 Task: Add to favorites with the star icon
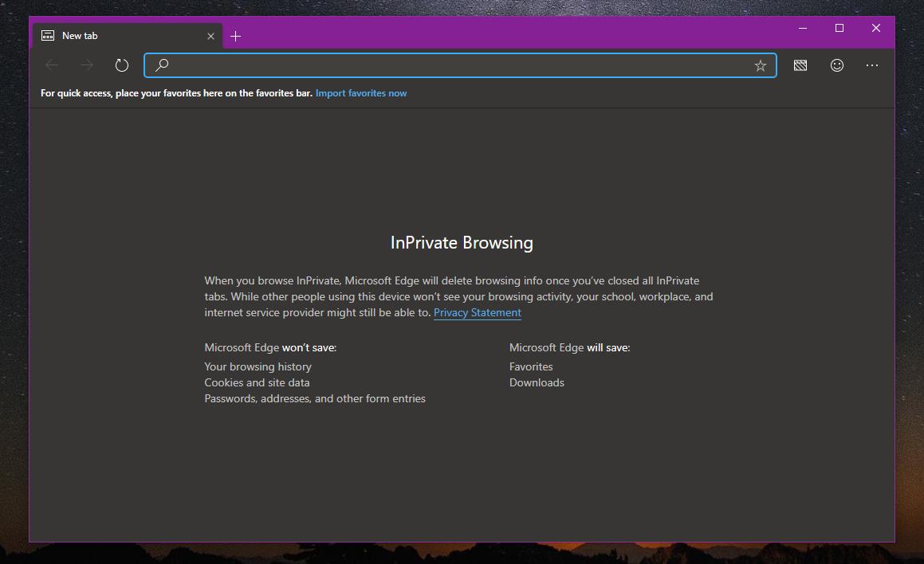pyautogui.click(x=761, y=65)
